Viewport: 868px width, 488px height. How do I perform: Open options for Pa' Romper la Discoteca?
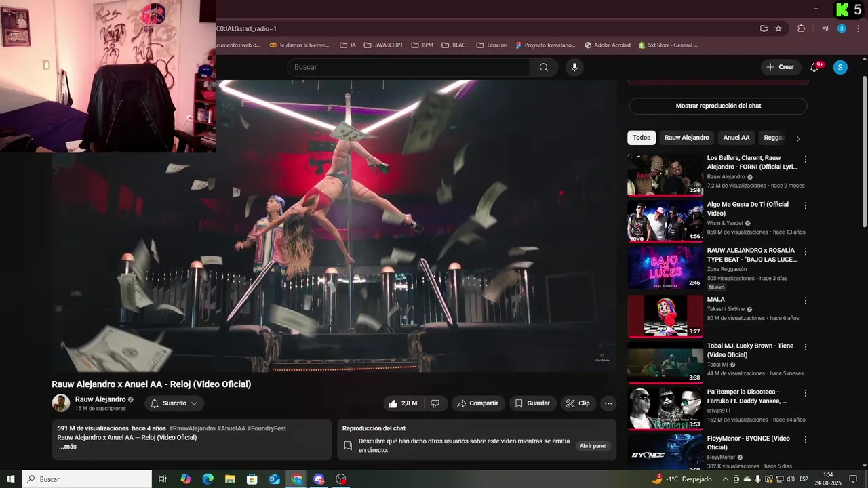pyautogui.click(x=806, y=393)
